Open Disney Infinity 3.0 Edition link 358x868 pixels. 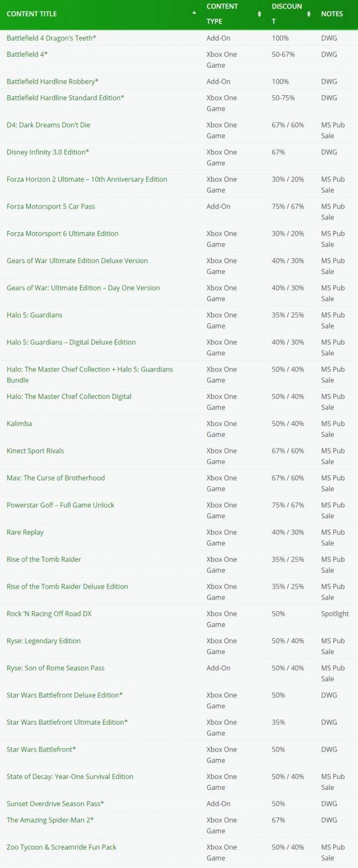point(48,152)
